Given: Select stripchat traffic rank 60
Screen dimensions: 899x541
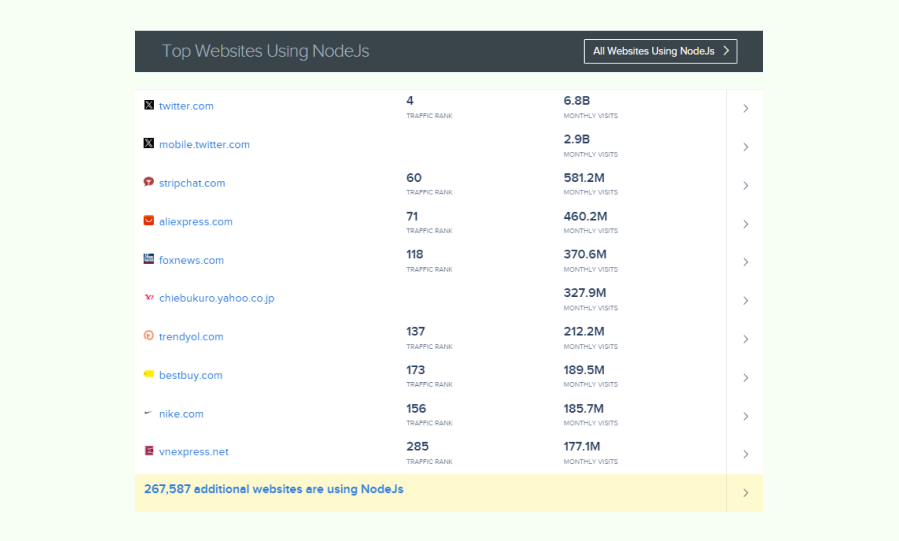Looking at the screenshot, I should pyautogui.click(x=414, y=178).
